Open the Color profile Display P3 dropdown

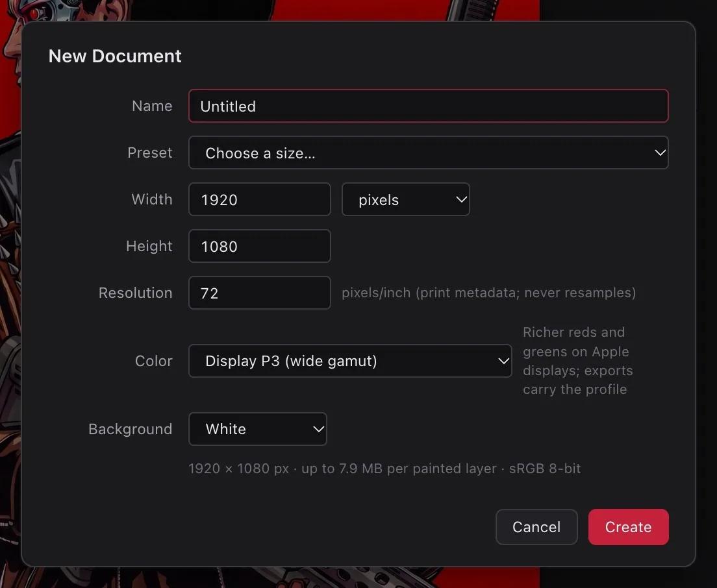pyautogui.click(x=350, y=361)
